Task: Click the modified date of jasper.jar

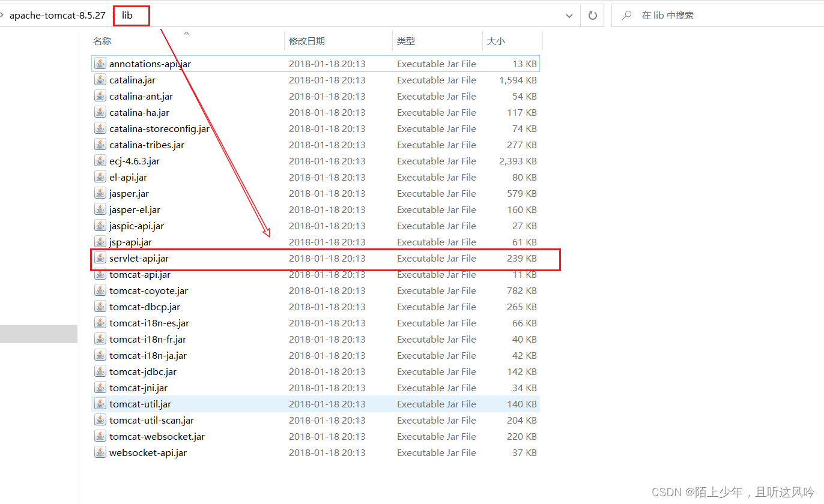Action: point(327,193)
